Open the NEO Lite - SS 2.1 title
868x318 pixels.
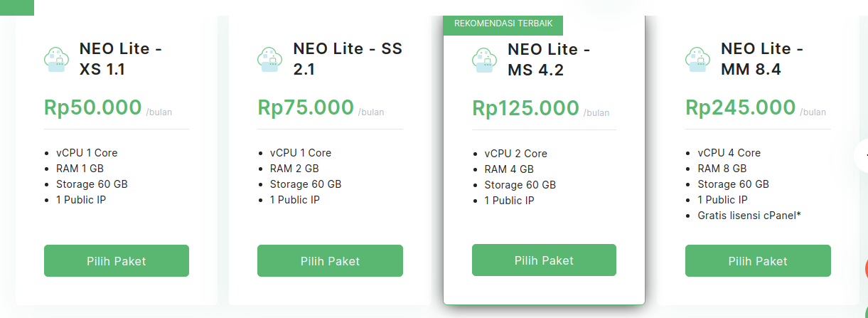348,59
